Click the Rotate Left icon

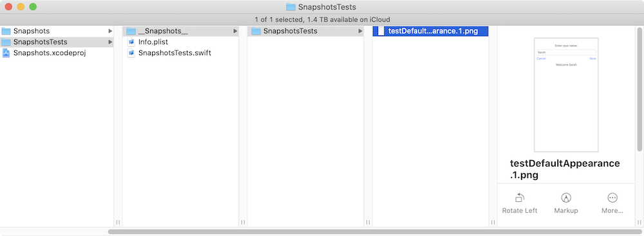coord(520,198)
